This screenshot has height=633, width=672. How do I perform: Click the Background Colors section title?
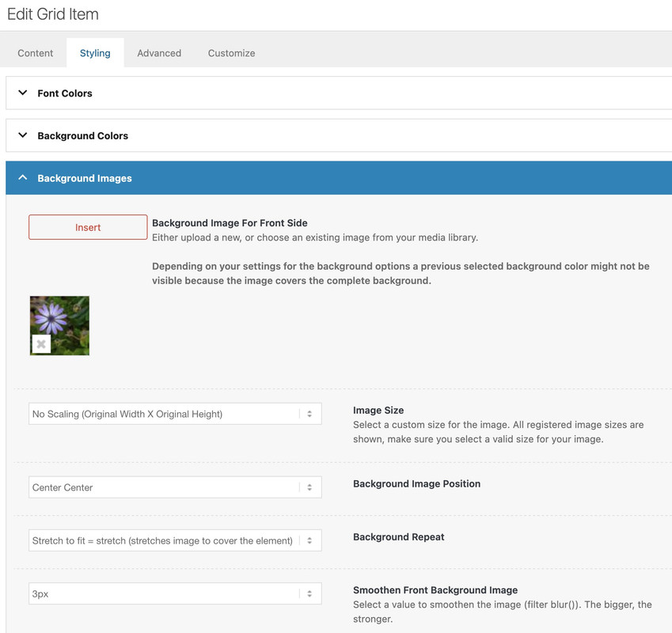pos(83,136)
